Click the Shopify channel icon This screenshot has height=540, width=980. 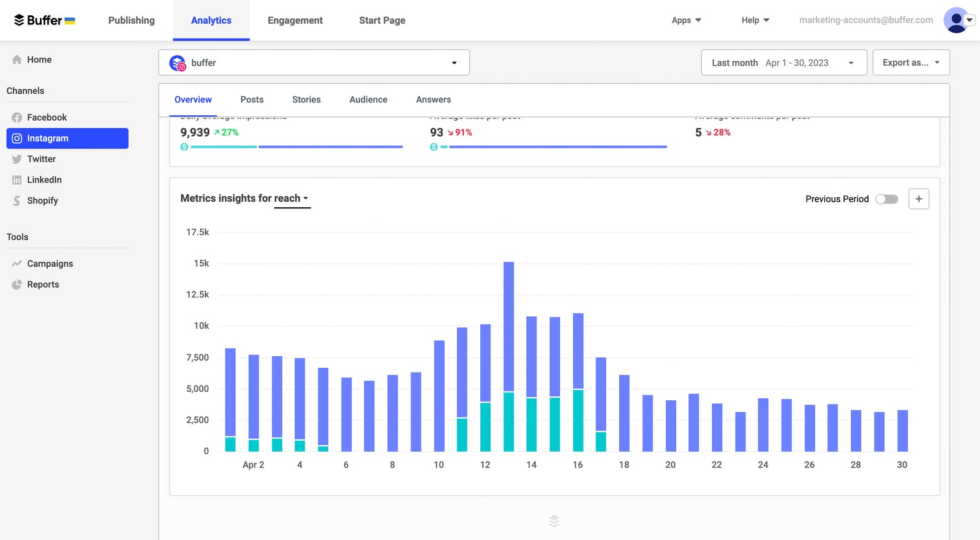17,201
